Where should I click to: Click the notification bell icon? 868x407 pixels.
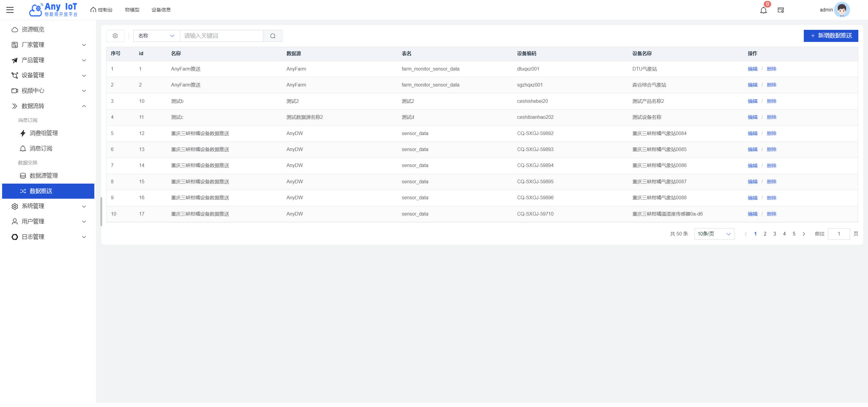tap(763, 10)
